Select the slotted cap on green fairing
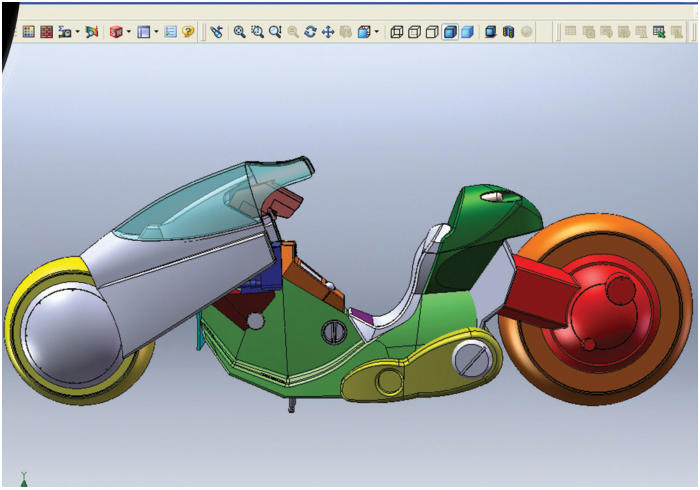The width and height of the screenshot is (700, 490). coord(333,332)
